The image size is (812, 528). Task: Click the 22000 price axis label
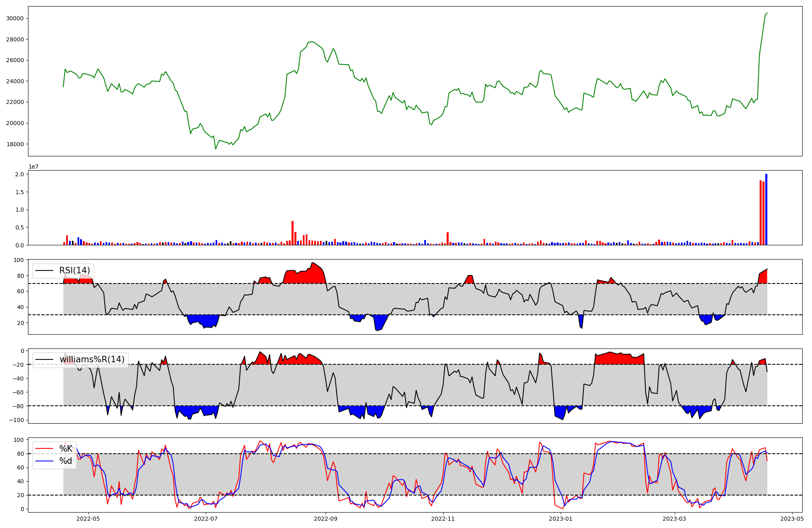click(x=15, y=102)
